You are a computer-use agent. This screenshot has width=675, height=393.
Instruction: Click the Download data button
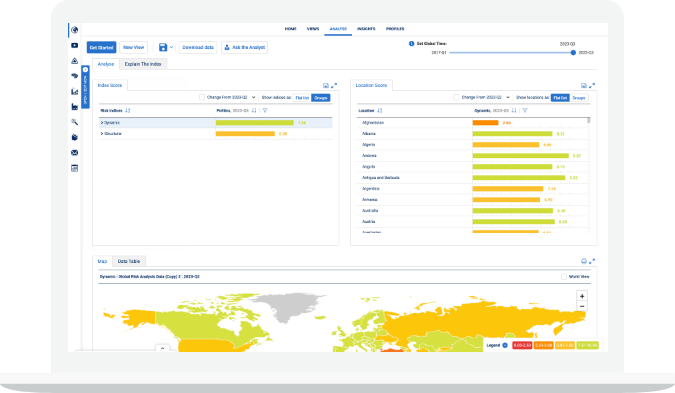(198, 47)
